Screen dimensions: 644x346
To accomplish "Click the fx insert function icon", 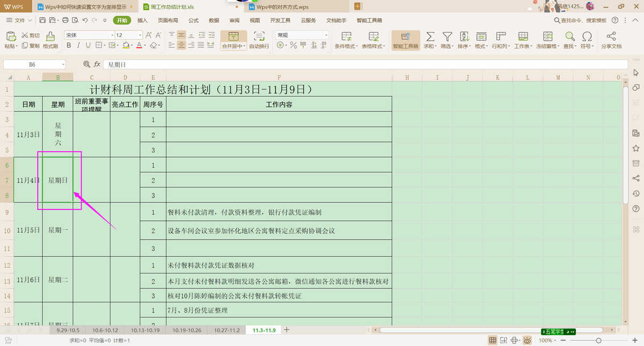I will tap(97, 64).
